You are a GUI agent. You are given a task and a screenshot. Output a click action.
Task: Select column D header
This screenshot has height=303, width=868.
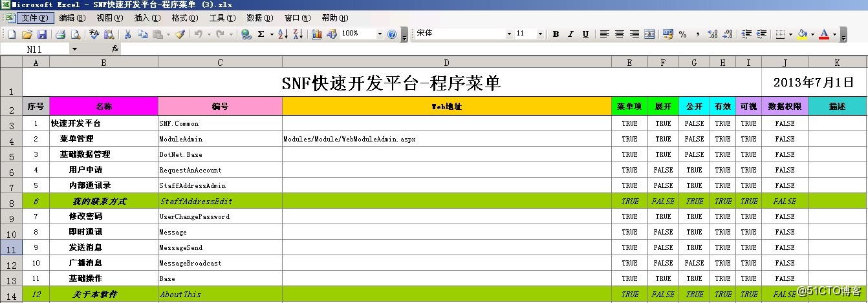coord(447,63)
